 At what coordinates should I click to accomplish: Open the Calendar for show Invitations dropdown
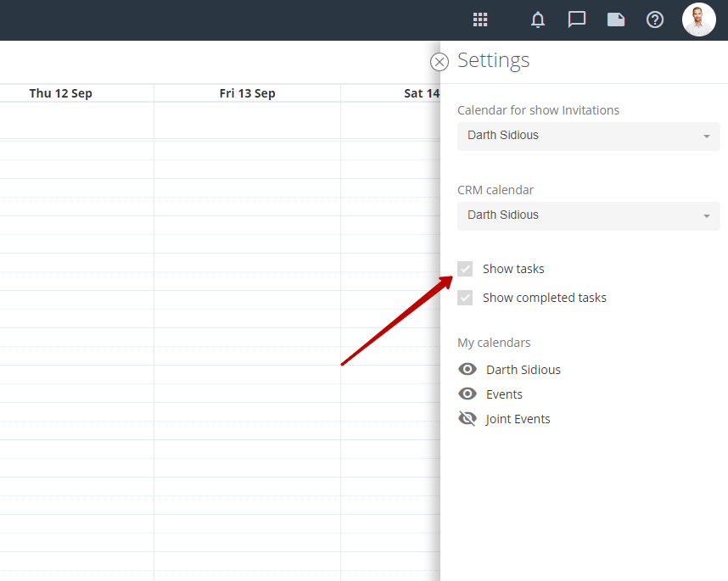(588, 136)
